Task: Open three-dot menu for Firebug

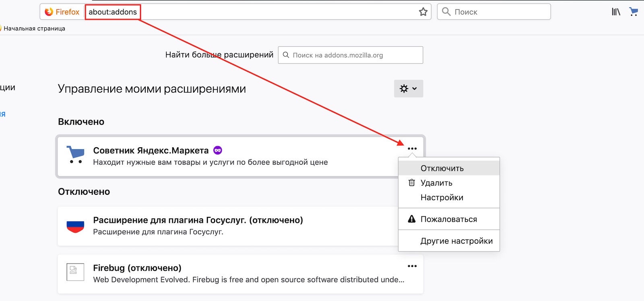Action: [x=412, y=266]
